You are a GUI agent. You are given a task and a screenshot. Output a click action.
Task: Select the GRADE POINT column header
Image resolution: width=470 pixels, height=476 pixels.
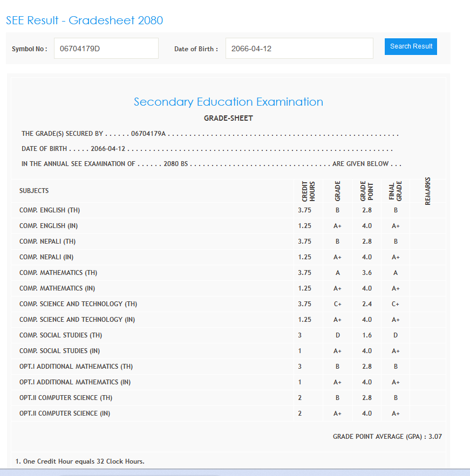click(366, 191)
